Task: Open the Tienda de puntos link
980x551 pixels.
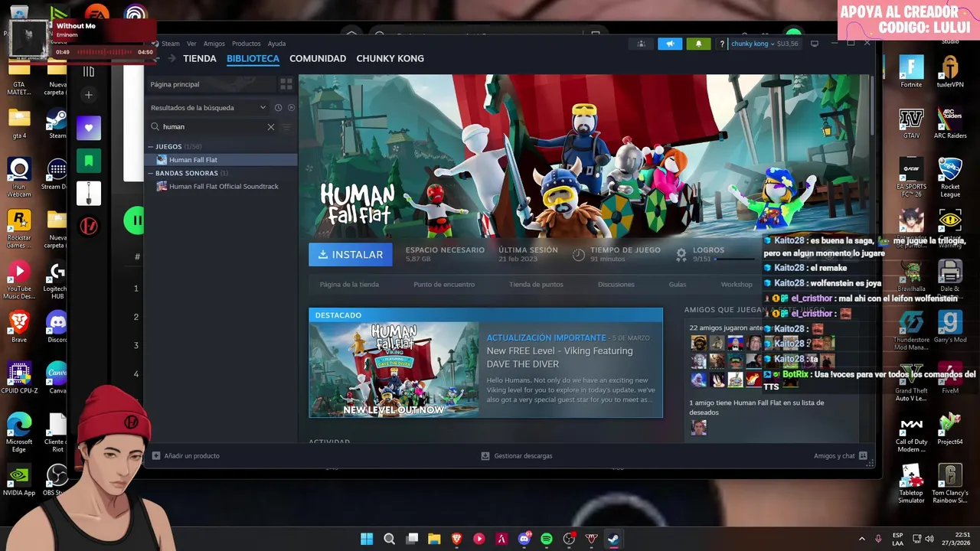Action: click(536, 285)
